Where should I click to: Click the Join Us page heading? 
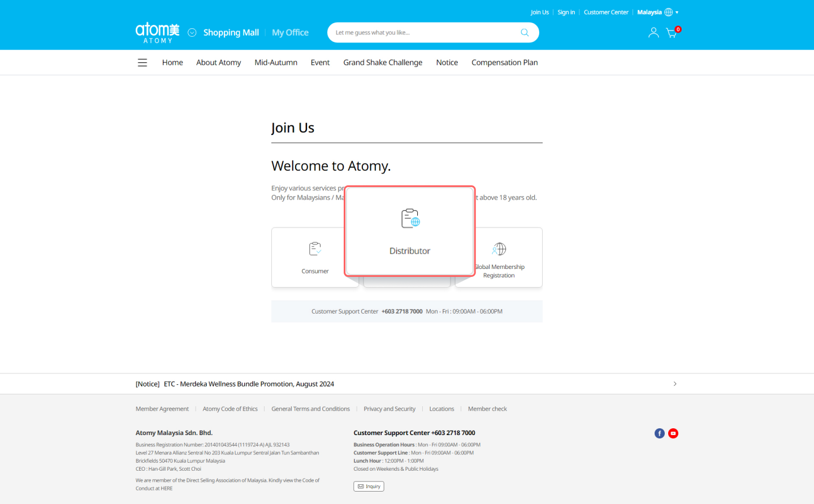coord(293,128)
